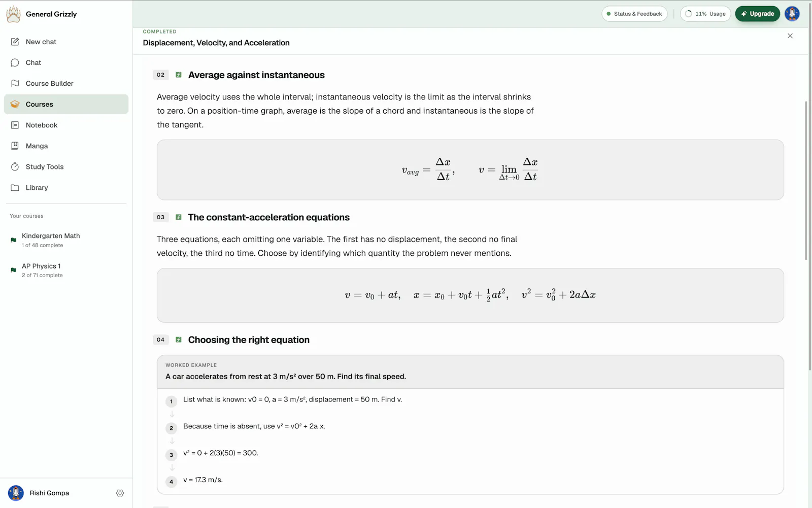Image resolution: width=812 pixels, height=508 pixels.
Task: Click the New chat pencil icon
Action: click(15, 42)
